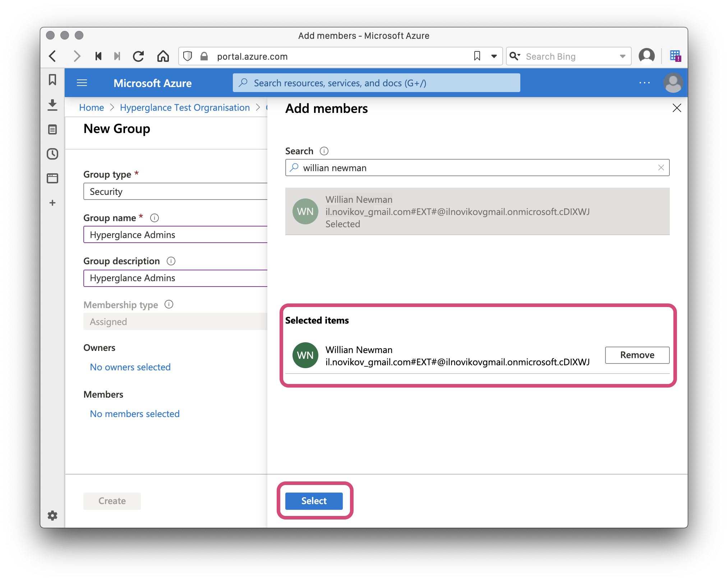This screenshot has width=728, height=581.
Task: Open the downloads panel in the browser sidebar
Action: [52, 105]
